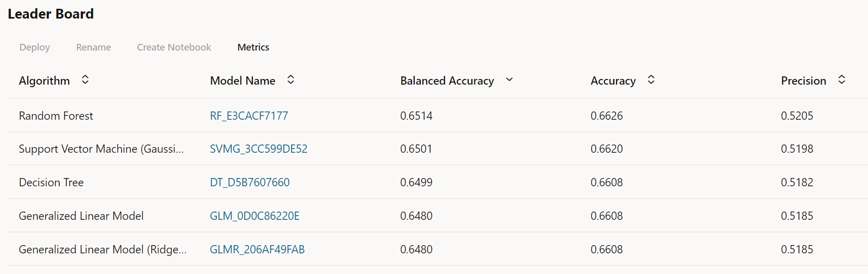Sort table by Accuracy sort icon
The width and height of the screenshot is (868, 274).
(x=651, y=80)
